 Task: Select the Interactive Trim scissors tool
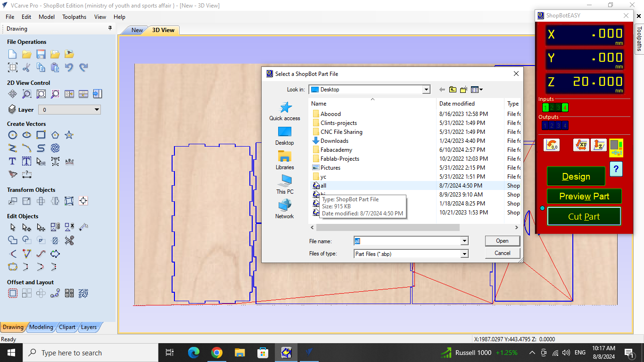[x=69, y=240]
